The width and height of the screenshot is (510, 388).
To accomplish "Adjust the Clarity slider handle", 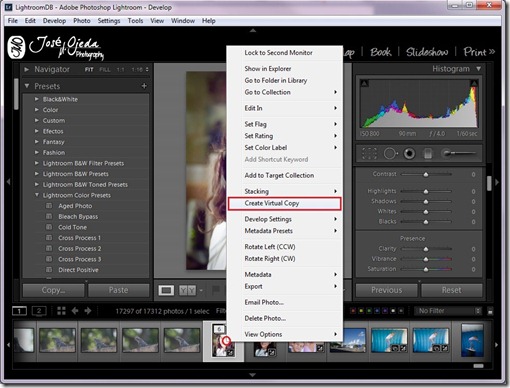I will 426,249.
